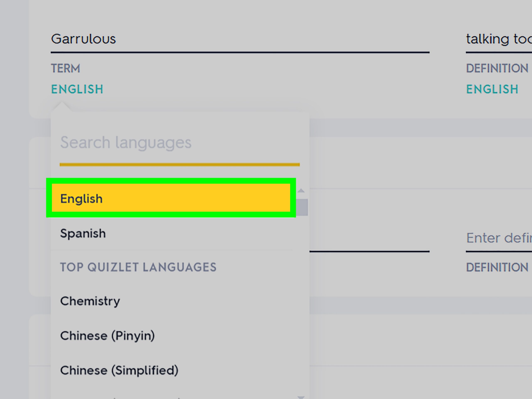Open the ENGLISH language selector under DEFINITION
Viewport: 532px width, 399px height.
coord(492,89)
